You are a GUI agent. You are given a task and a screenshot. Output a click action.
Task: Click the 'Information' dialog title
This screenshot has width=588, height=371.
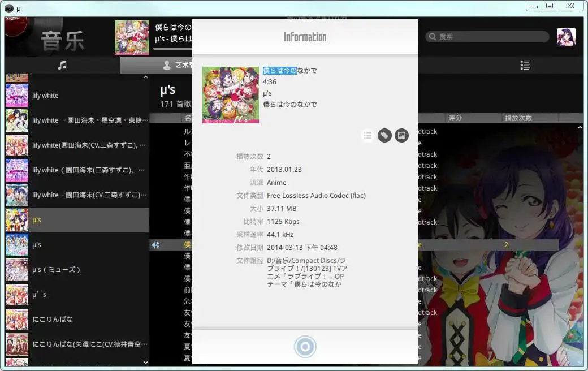pos(305,37)
